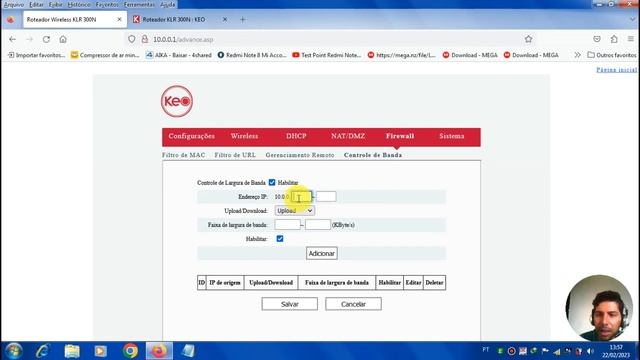Toggle the rule Habilitar checkbox above Adicionar
The width and height of the screenshot is (640, 360).
(280, 239)
